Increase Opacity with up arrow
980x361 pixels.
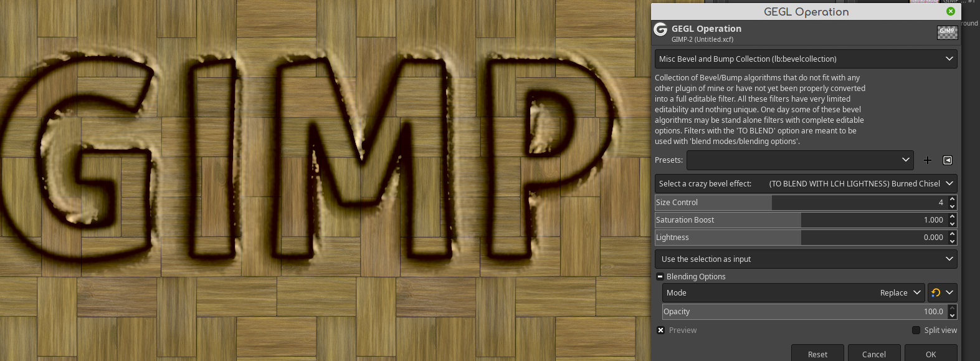[x=952, y=308]
